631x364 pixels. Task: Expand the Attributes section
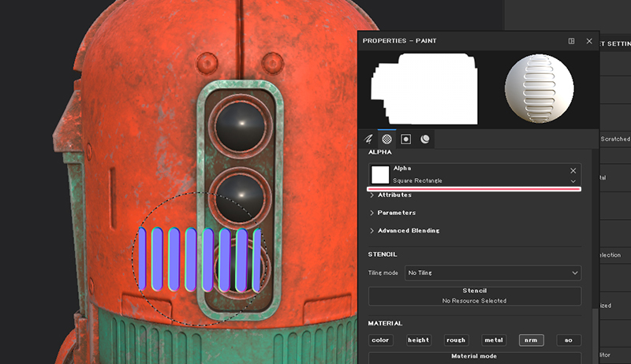click(x=394, y=195)
